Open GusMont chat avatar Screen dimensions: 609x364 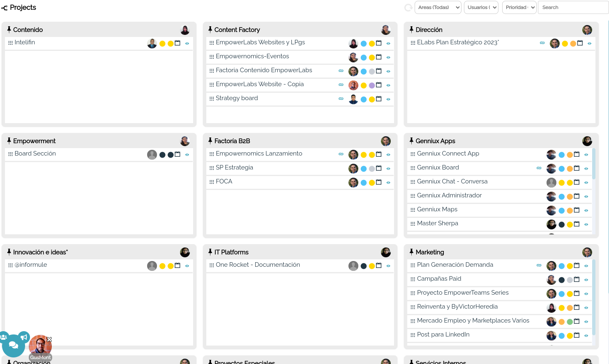[x=40, y=346]
